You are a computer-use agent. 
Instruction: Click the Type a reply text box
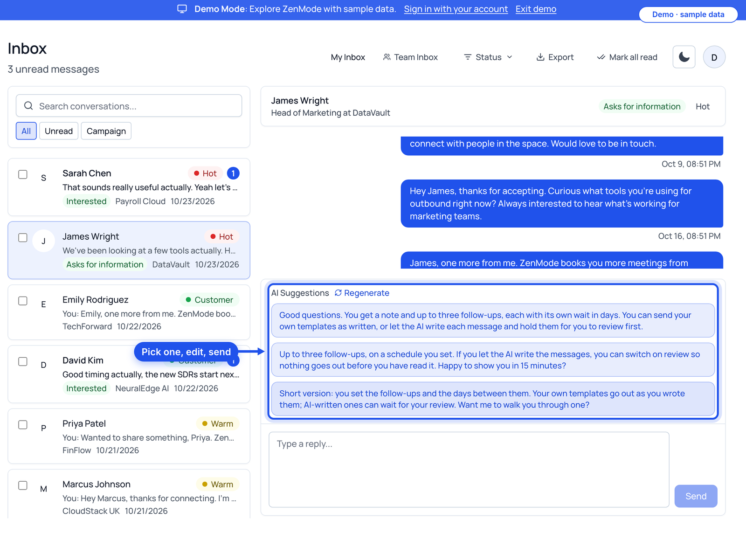[x=469, y=470]
